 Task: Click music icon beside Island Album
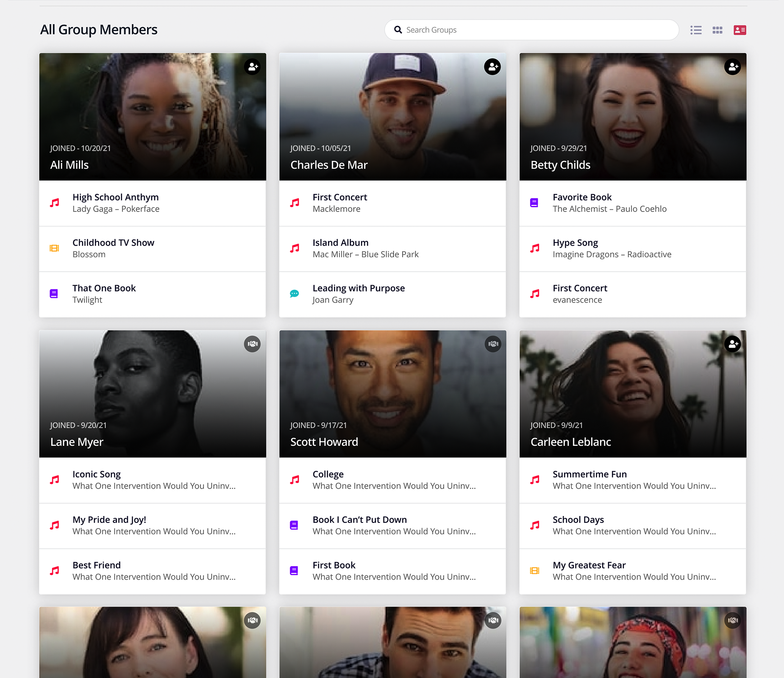pyautogui.click(x=295, y=248)
